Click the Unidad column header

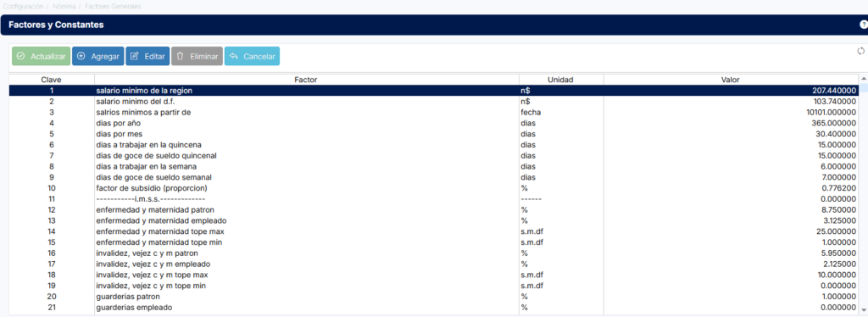pyautogui.click(x=561, y=80)
